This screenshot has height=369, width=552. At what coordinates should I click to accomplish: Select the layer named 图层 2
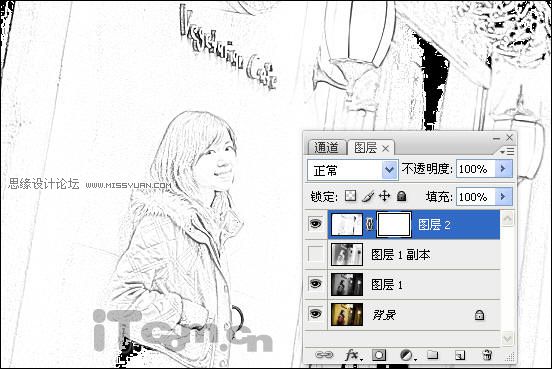[x=434, y=225]
